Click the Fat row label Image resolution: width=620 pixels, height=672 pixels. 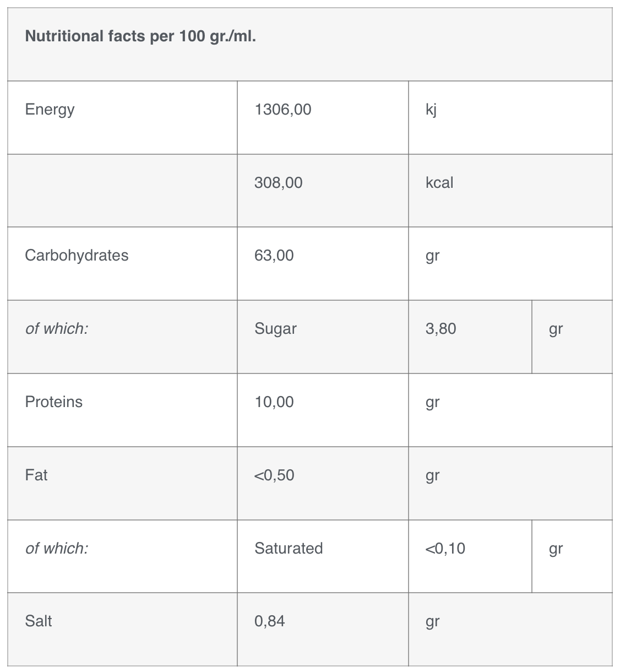(36, 475)
